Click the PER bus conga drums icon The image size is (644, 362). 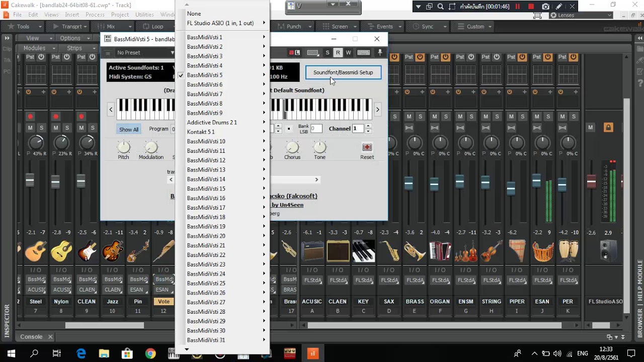(568, 251)
